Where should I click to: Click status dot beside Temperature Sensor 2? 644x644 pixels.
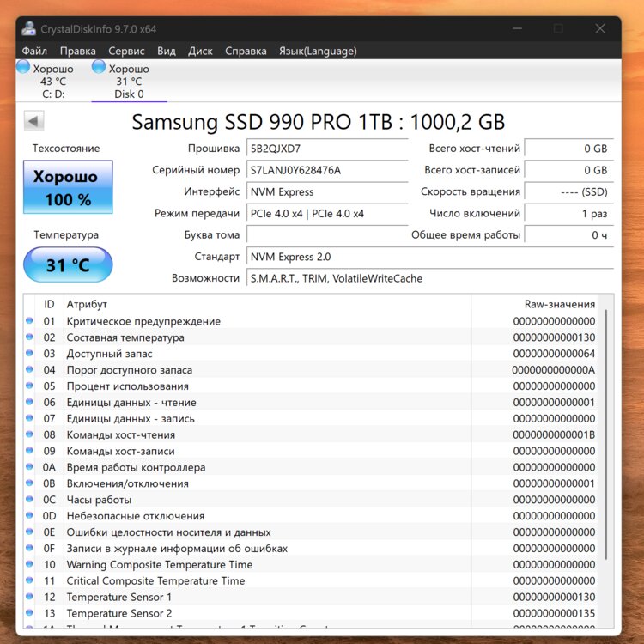pyautogui.click(x=30, y=613)
